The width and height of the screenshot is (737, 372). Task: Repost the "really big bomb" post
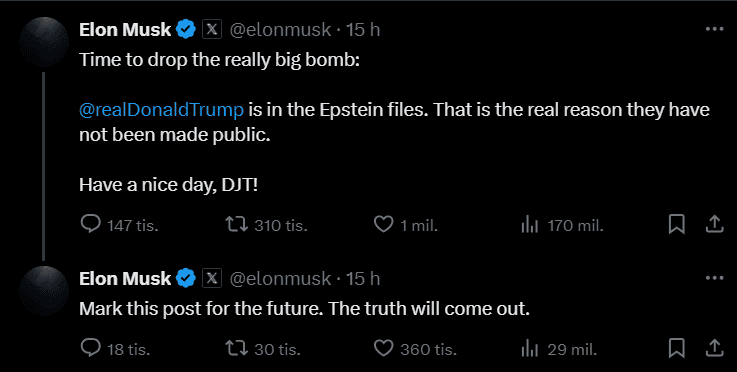click(x=267, y=225)
